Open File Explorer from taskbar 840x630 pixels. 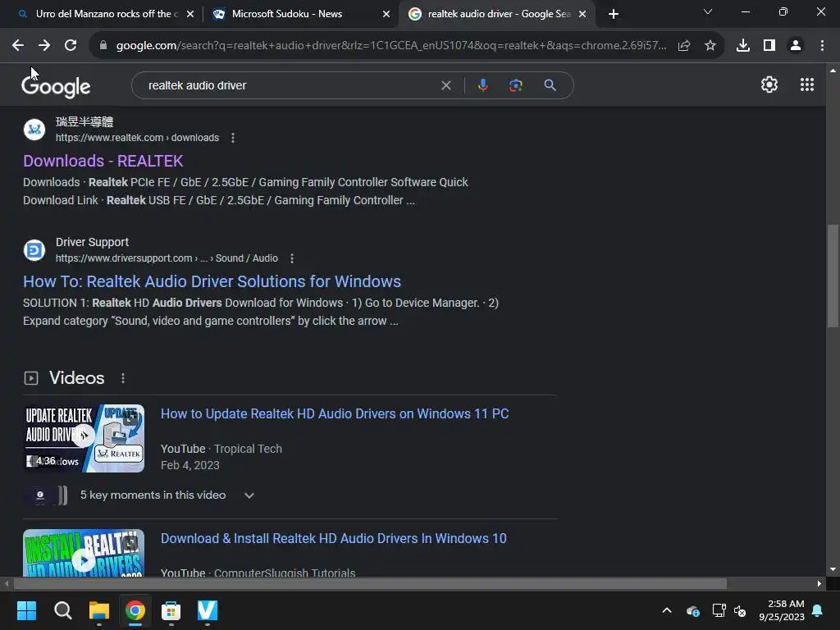[x=99, y=610]
